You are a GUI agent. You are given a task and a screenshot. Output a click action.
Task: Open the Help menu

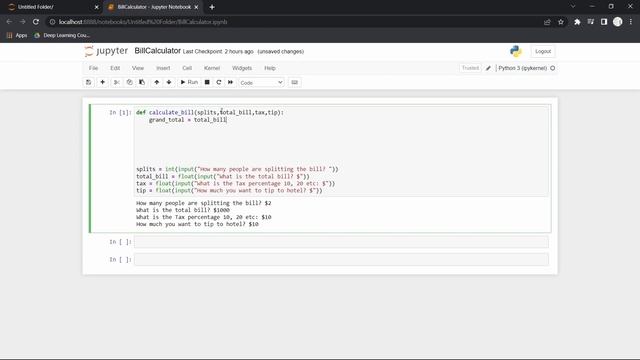(x=270, y=68)
